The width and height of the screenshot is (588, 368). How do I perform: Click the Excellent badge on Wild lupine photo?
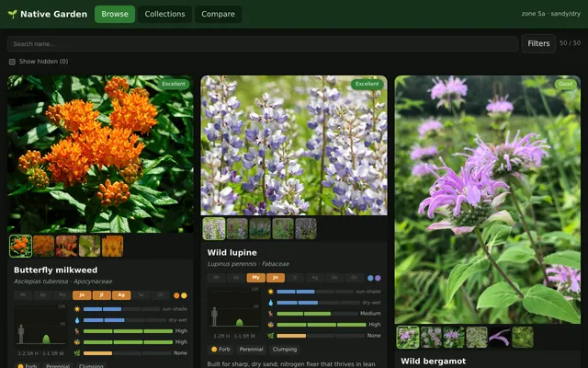coord(367,84)
